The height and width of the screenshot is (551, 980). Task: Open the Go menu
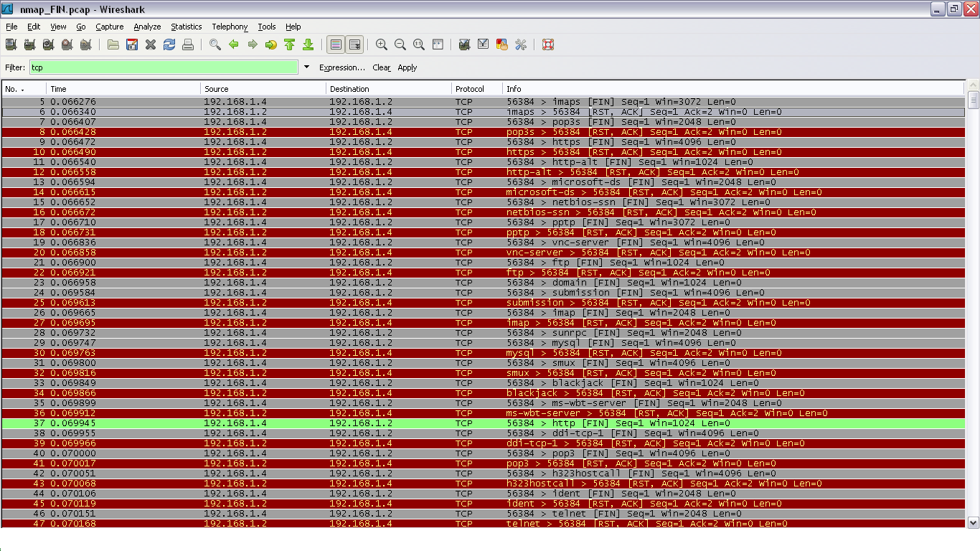[81, 27]
